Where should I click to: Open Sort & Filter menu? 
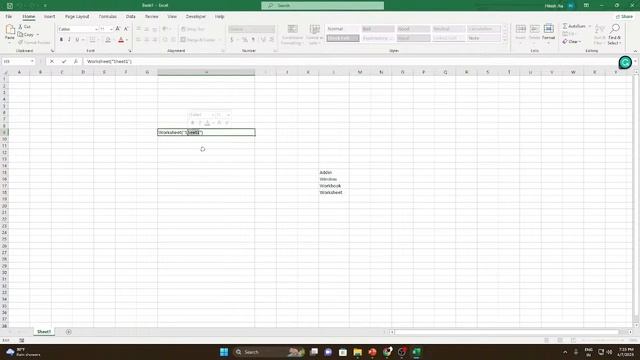tap(599, 34)
